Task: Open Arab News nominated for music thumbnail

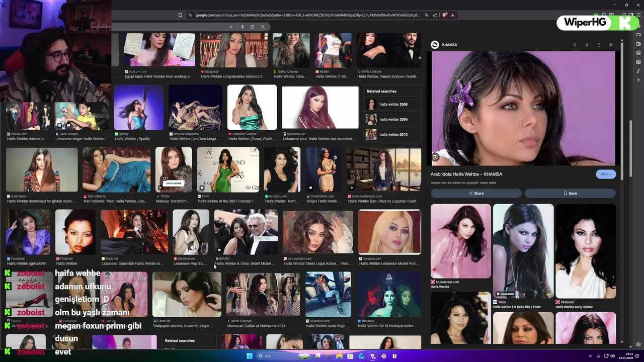Action: pos(42,170)
